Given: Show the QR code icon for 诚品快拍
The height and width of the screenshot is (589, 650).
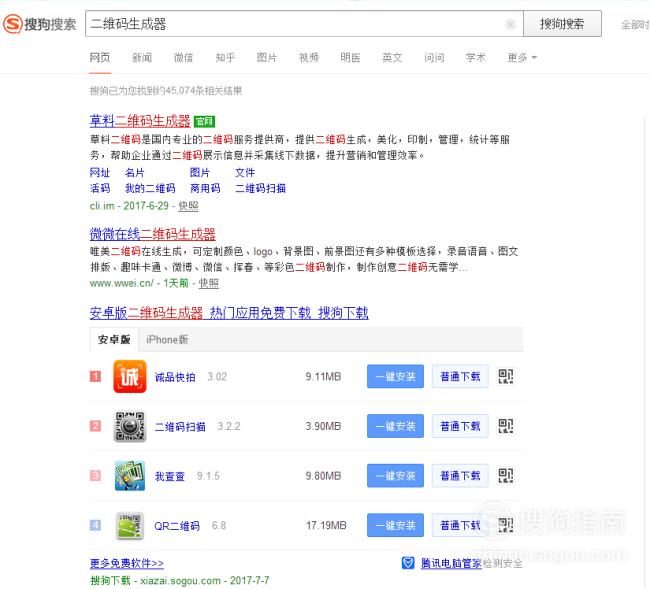Looking at the screenshot, I should coord(505,376).
